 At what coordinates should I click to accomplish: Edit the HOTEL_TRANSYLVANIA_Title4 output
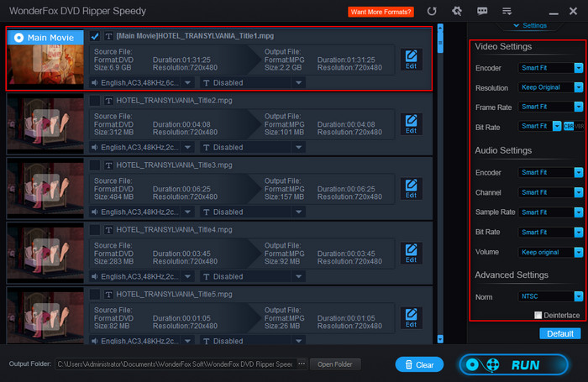pyautogui.click(x=411, y=254)
